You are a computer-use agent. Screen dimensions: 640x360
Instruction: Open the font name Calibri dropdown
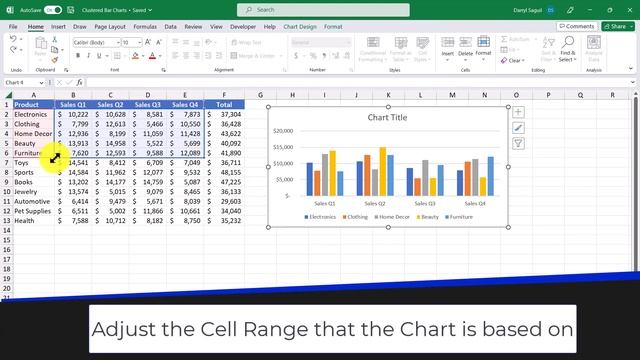click(x=118, y=42)
